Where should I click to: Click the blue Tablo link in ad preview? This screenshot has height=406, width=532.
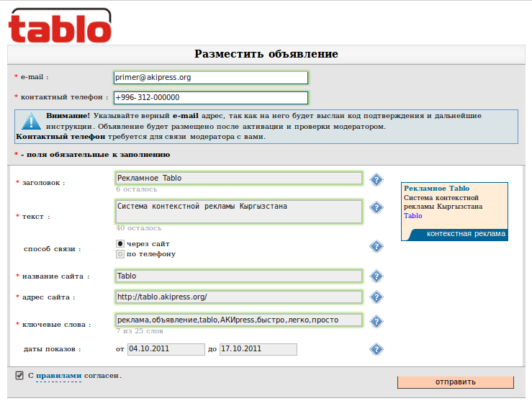tap(413, 215)
